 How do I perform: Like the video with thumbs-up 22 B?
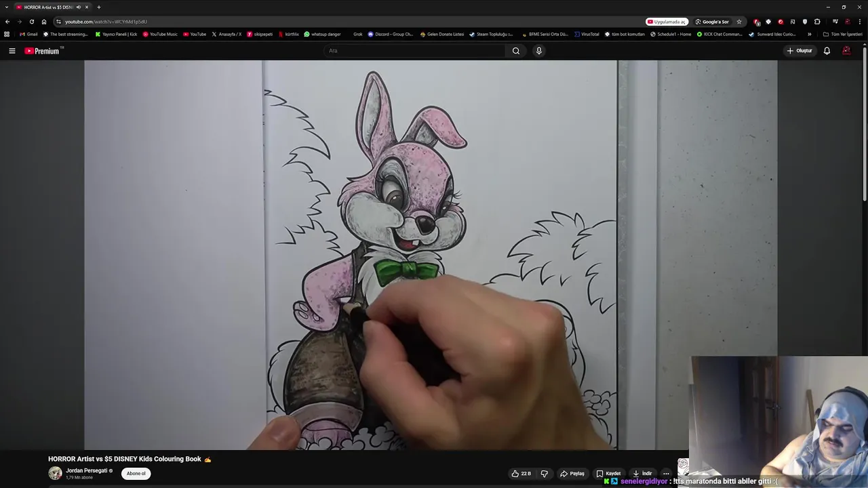[x=521, y=474]
